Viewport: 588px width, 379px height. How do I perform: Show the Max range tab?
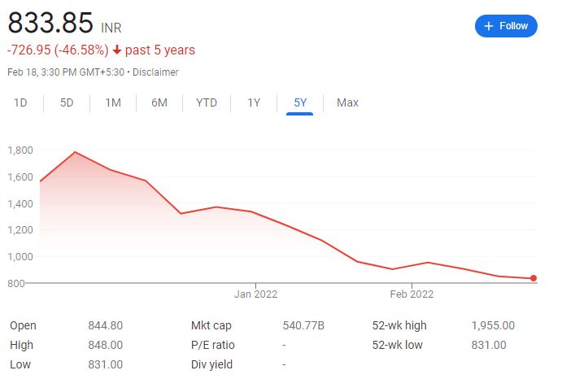[347, 102]
